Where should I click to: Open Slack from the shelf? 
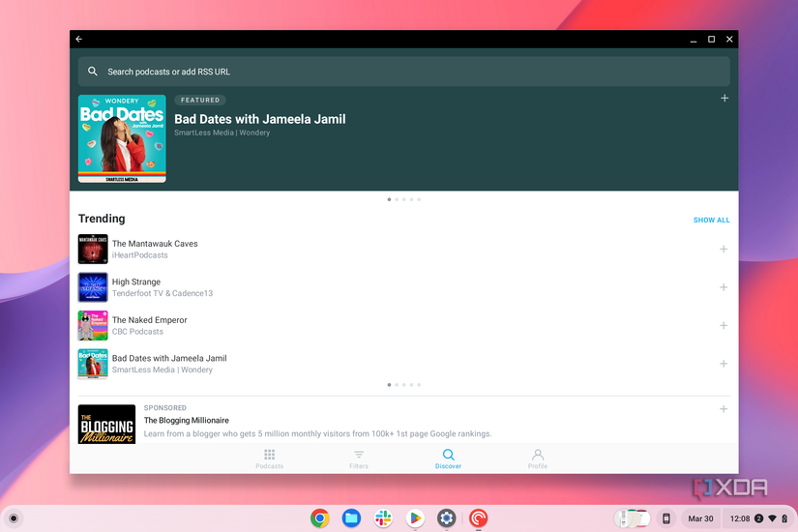(383, 518)
